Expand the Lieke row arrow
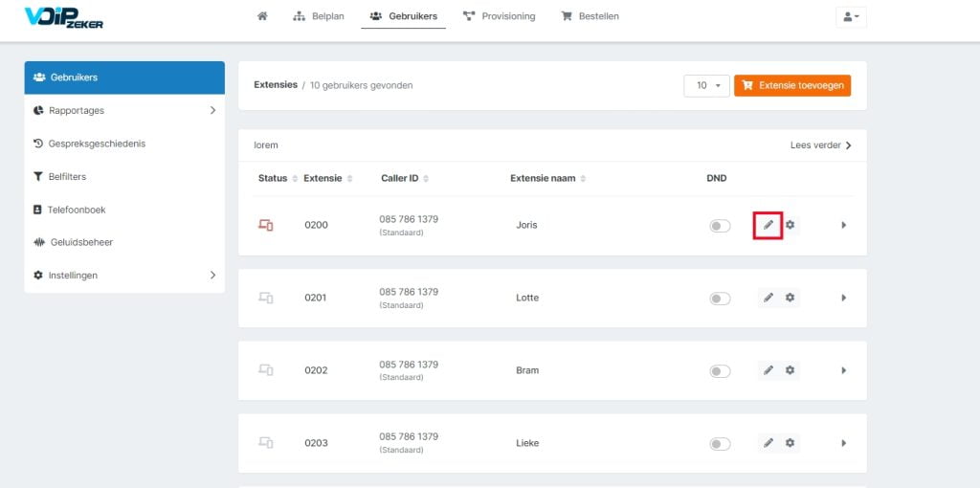The width and height of the screenshot is (980, 488). click(x=844, y=443)
